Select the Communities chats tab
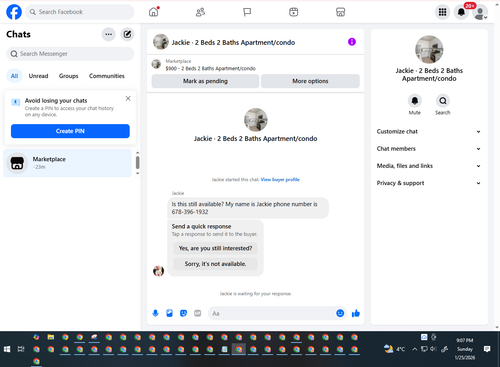This screenshot has width=500, height=367. tap(107, 76)
